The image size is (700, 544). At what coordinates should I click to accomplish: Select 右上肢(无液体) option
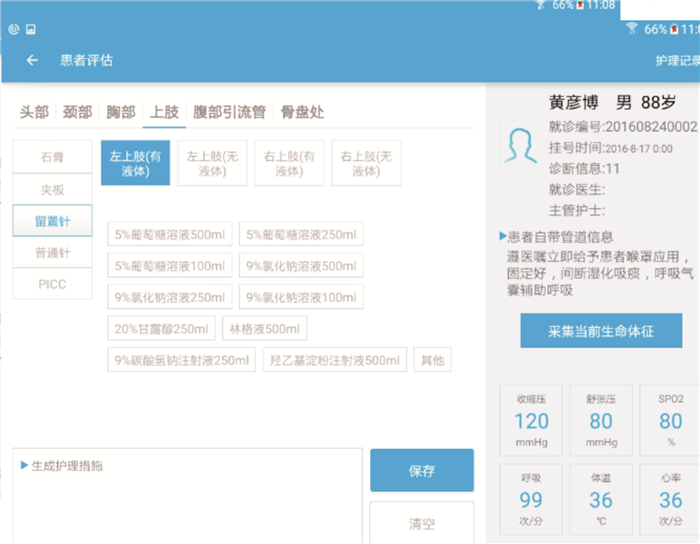[x=366, y=163]
